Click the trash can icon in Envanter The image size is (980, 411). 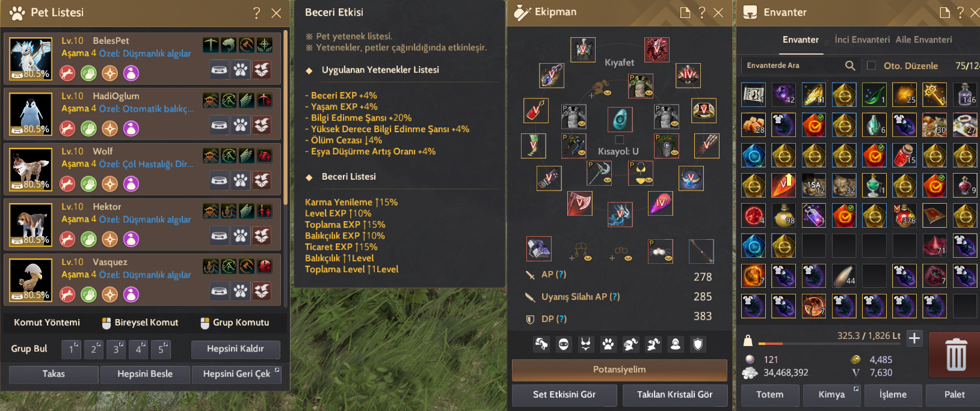point(955,355)
